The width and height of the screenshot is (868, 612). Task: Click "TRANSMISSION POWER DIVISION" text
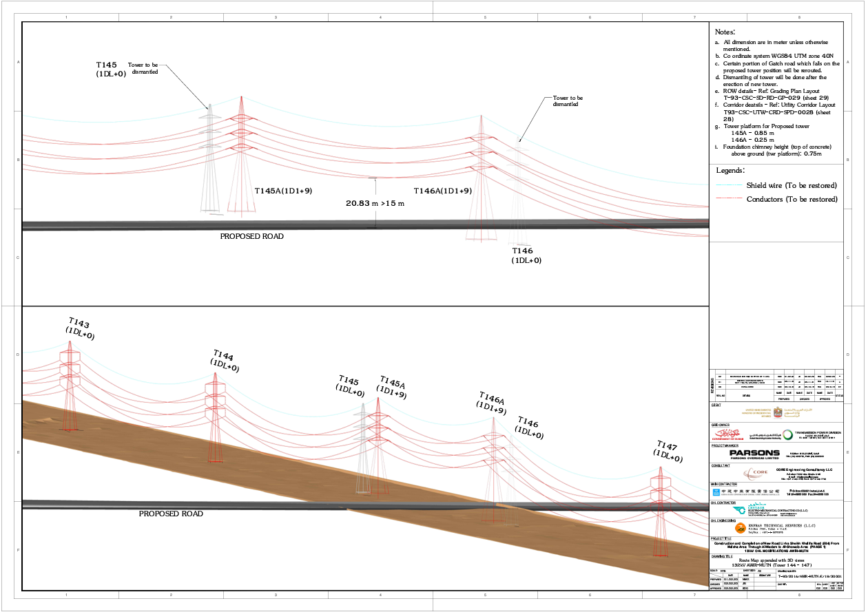tap(818, 432)
